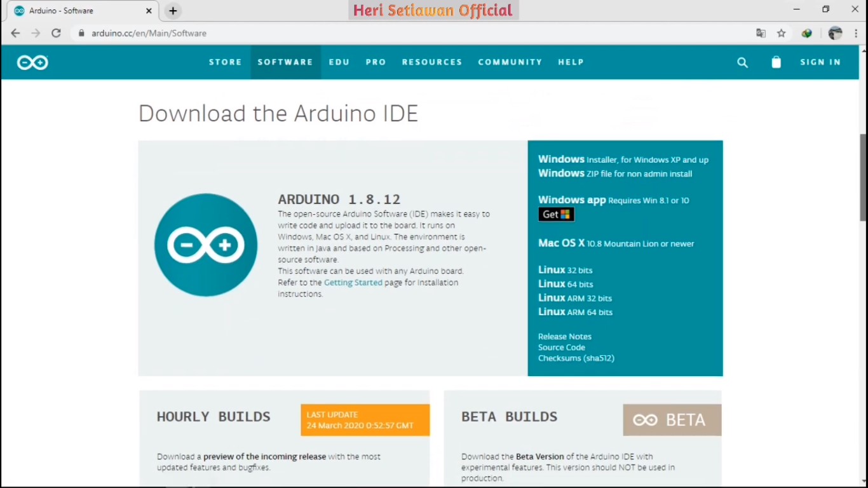Click the BETA badge in Beta Builds
Image resolution: width=868 pixels, height=488 pixels.
click(672, 420)
